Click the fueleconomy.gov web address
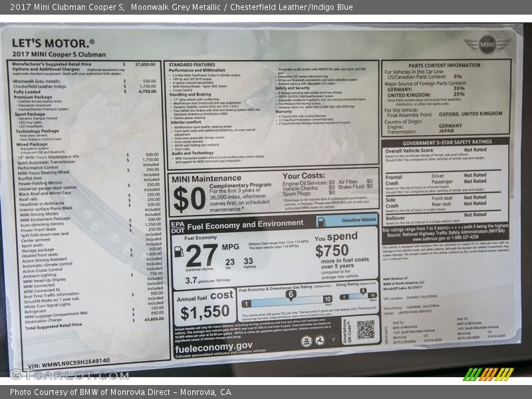Image resolution: width=532 pixels, height=399 pixels. click(213, 347)
